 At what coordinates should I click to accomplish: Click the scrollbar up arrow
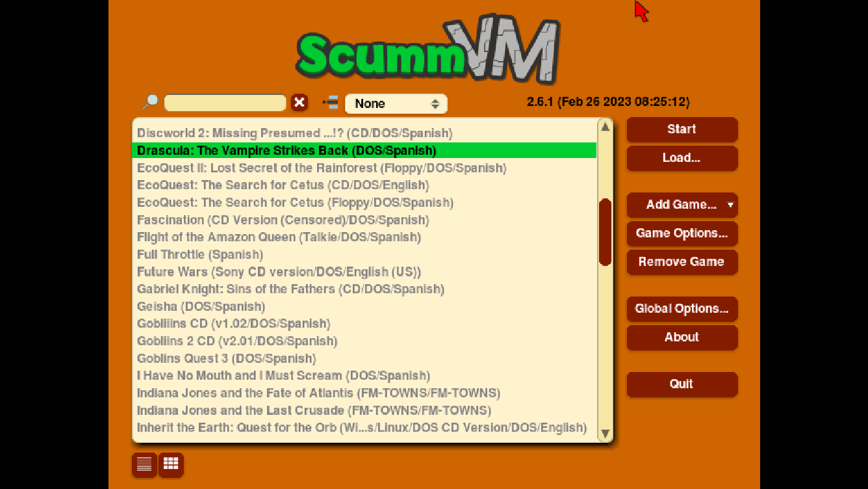tap(605, 127)
